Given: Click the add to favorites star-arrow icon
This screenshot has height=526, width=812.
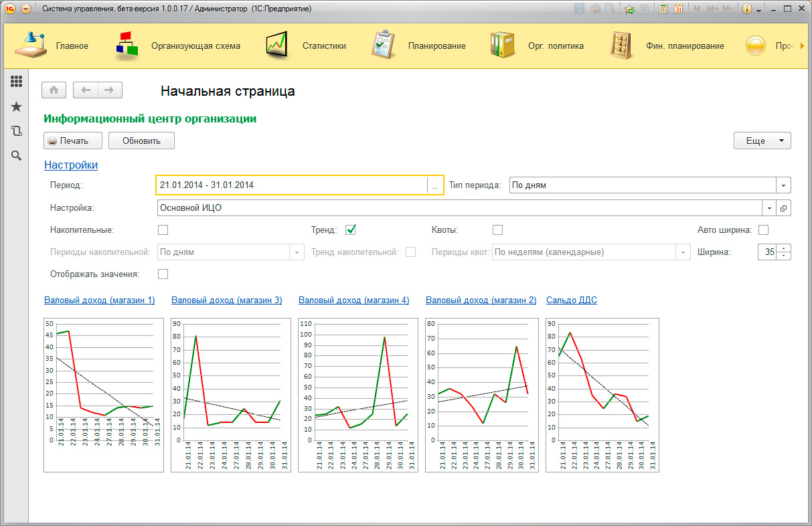Looking at the screenshot, I should pos(629,9).
